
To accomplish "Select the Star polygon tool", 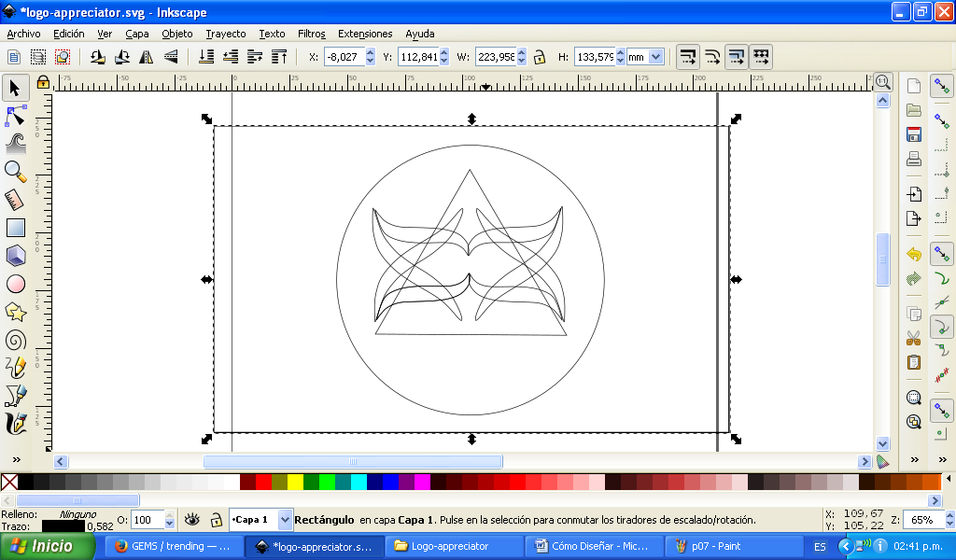I will [15, 312].
